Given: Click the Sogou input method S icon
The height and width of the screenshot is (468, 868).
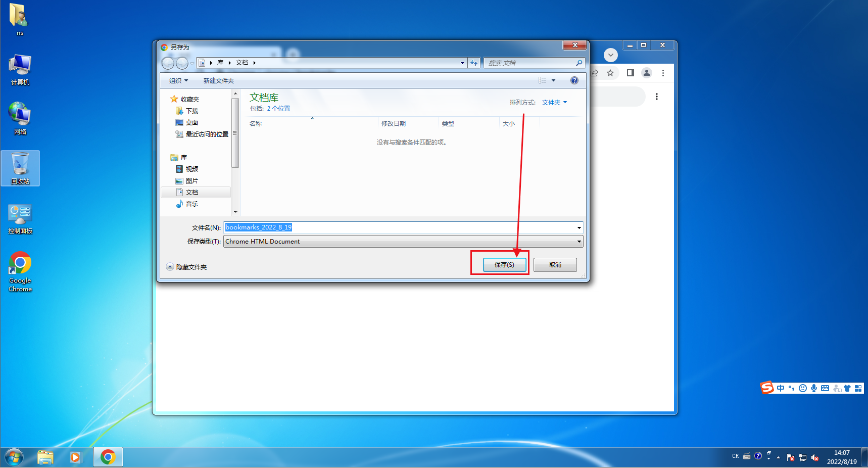Looking at the screenshot, I should coord(767,388).
